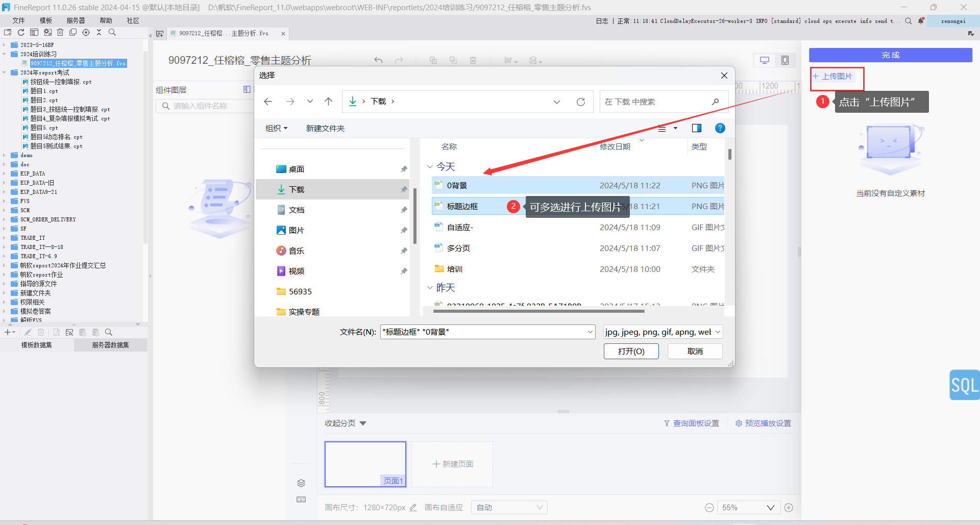
Task: Click the new folder icon in file tree toolbar
Action: click(x=8, y=32)
